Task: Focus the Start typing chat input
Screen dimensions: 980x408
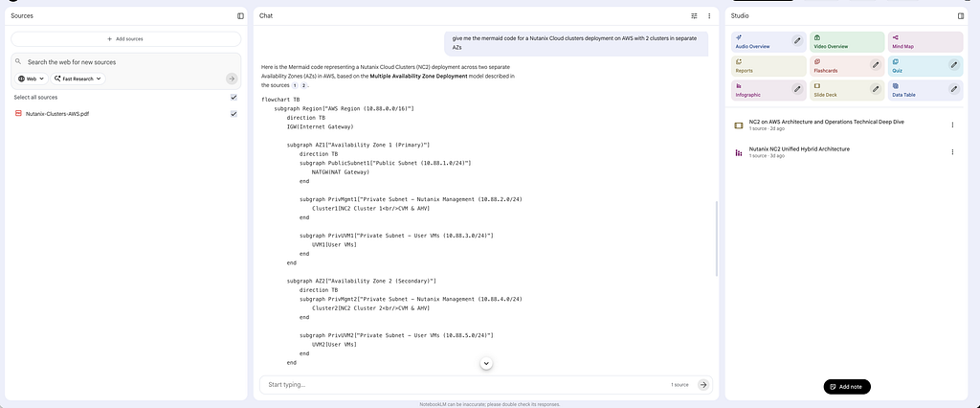Action: pyautogui.click(x=466, y=385)
